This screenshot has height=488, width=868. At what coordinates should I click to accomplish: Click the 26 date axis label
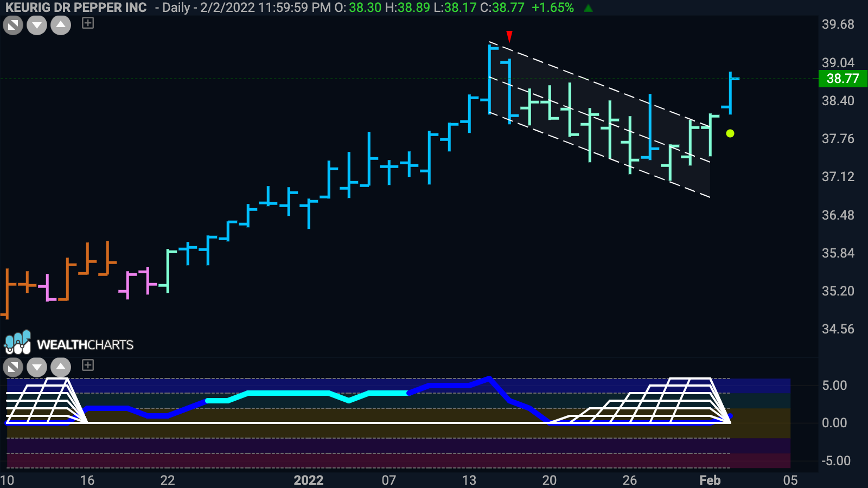(629, 480)
